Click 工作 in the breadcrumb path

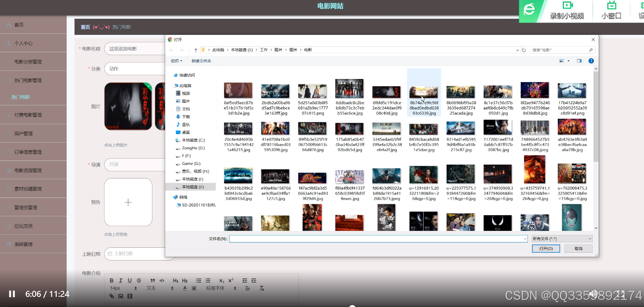[x=264, y=50]
